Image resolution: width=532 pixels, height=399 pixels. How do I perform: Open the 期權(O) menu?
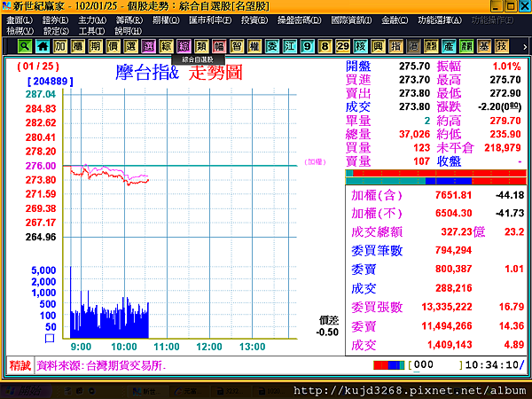166,20
